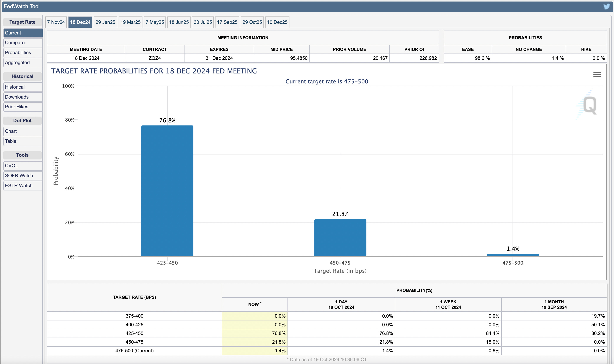Open the Downloads sidebar link
The height and width of the screenshot is (364, 614).
tap(17, 97)
